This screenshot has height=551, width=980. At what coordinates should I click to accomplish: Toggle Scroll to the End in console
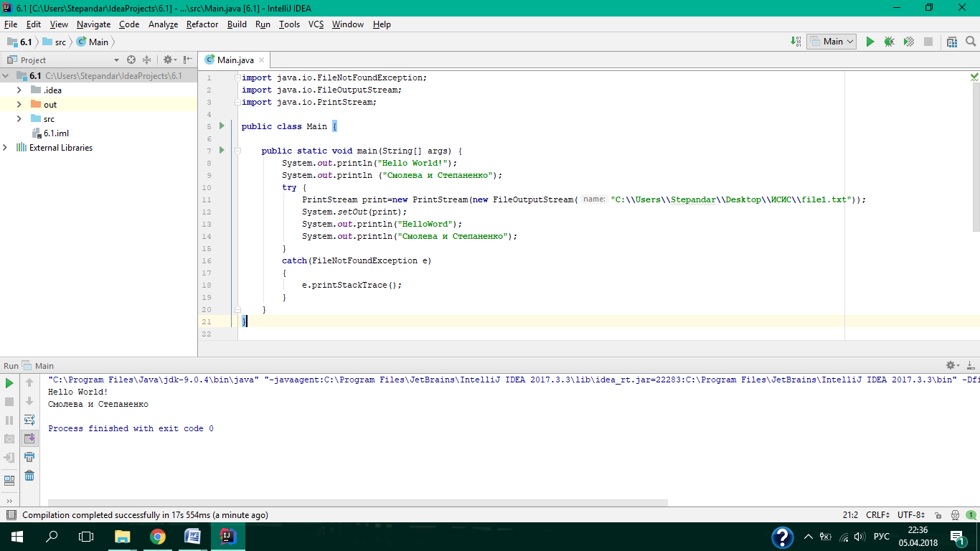(x=29, y=438)
